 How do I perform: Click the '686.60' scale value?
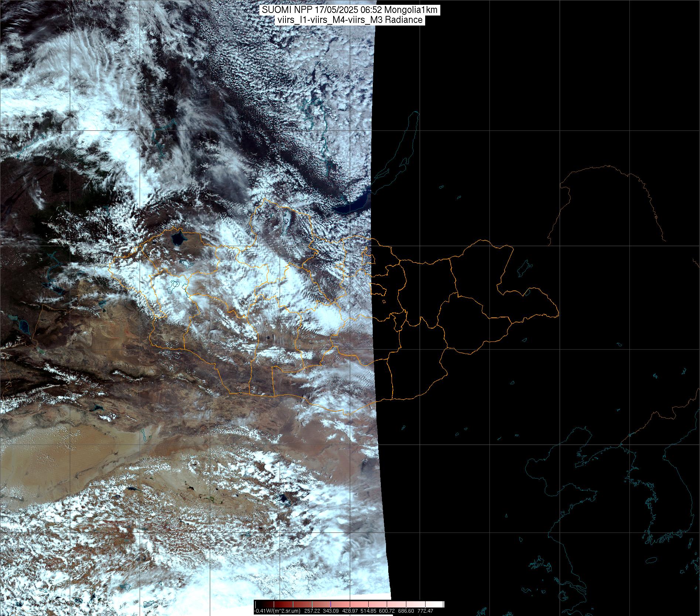[x=406, y=611]
